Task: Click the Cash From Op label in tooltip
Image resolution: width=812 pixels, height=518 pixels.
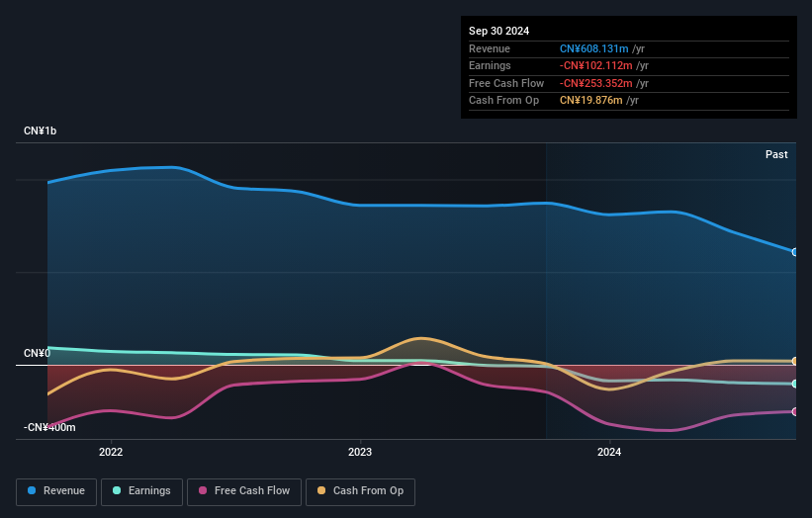Action: pos(503,101)
